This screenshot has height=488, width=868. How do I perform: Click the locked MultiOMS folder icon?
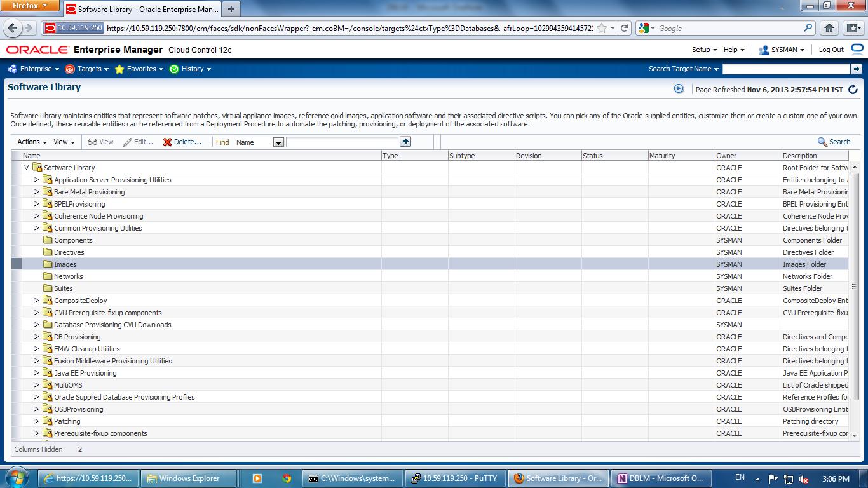48,385
